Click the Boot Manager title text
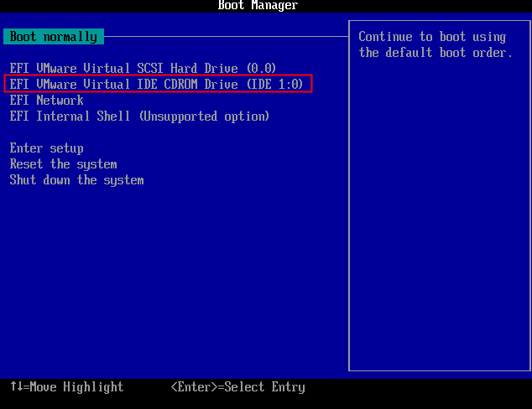 [258, 5]
